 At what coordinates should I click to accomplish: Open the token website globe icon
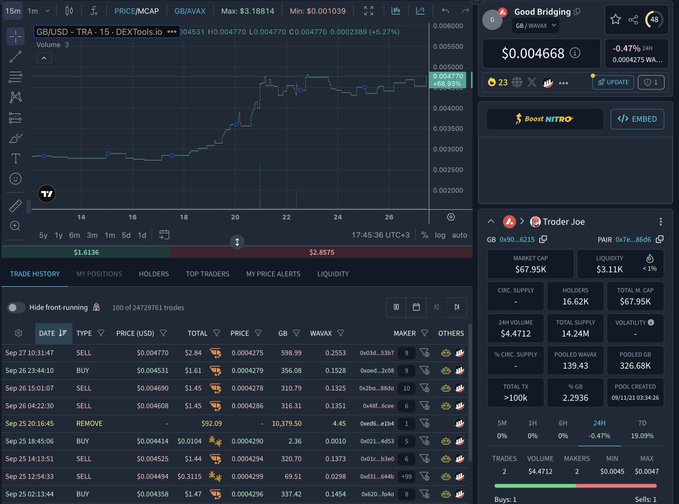[x=517, y=82]
